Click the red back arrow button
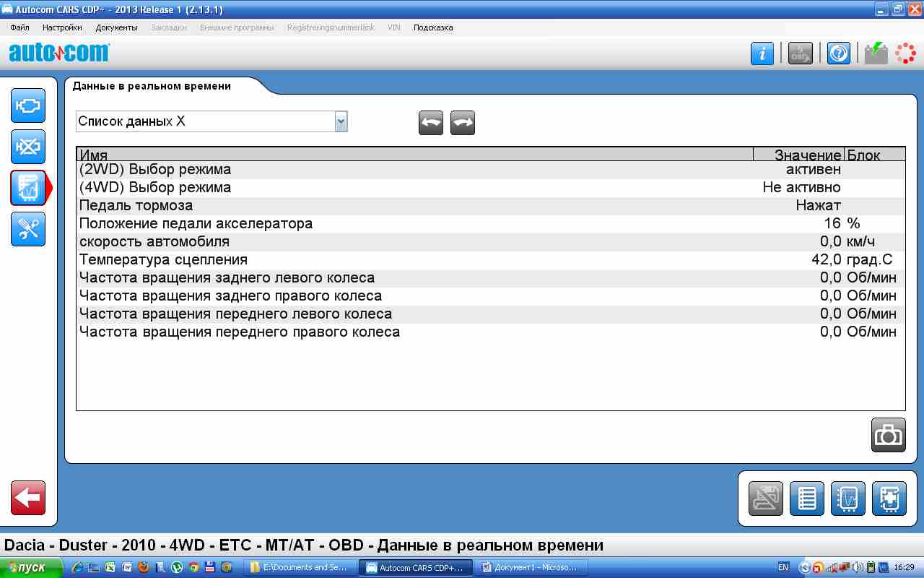This screenshot has height=578, width=924. (28, 498)
